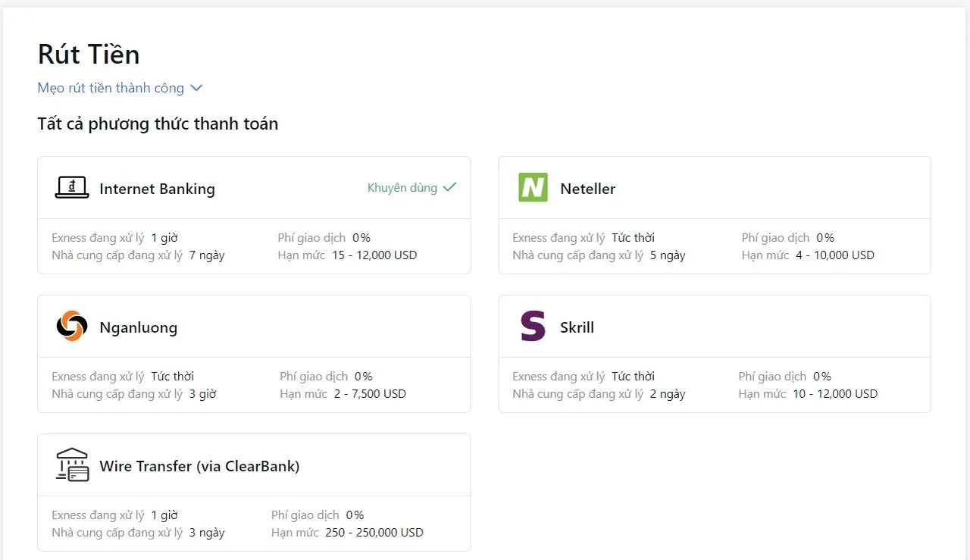Click the Khuyên dùng recommended label
The height and width of the screenshot is (560, 970).
coord(402,188)
